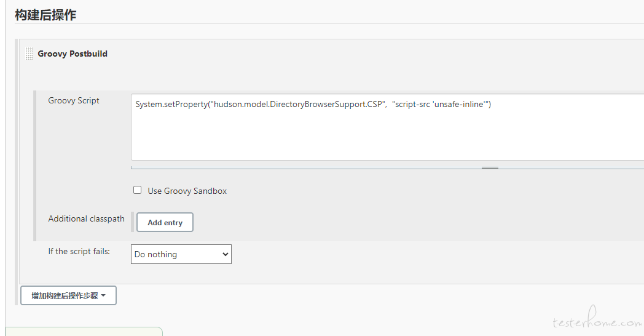Click the Groovy Script label

pos(74,101)
